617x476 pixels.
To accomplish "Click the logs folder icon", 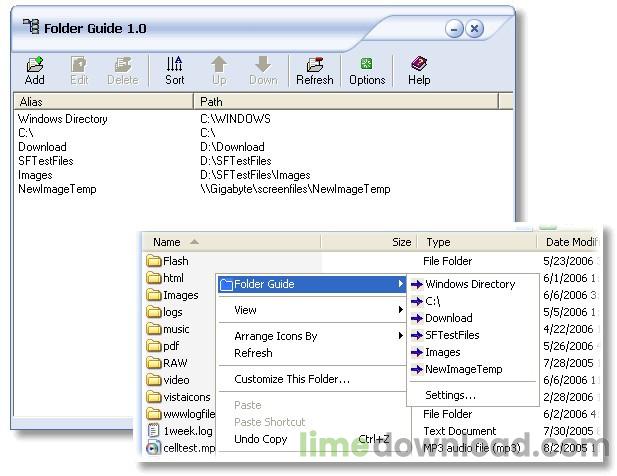I will pyautogui.click(x=154, y=312).
